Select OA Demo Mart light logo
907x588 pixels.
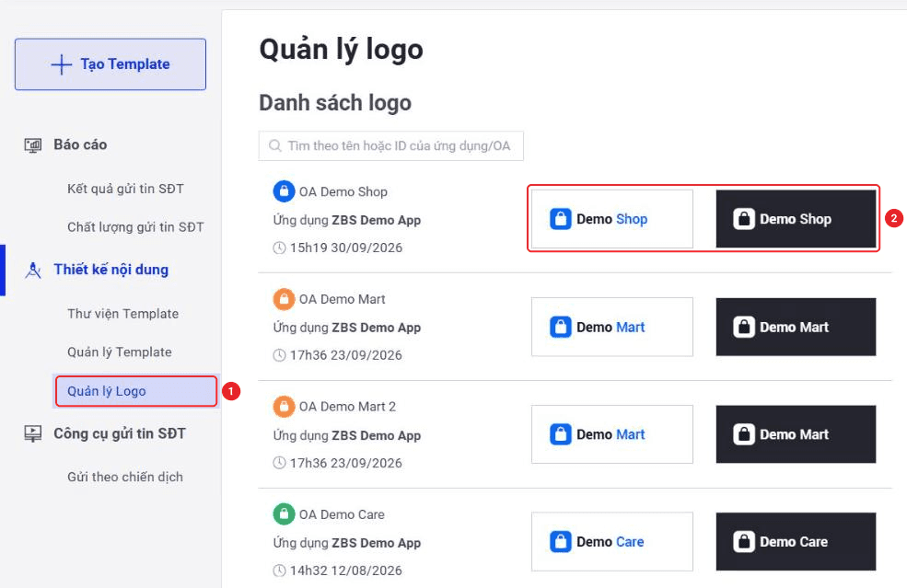point(612,327)
